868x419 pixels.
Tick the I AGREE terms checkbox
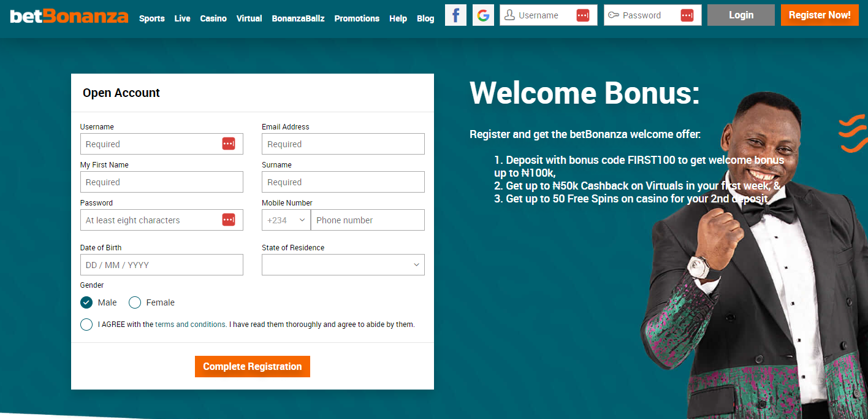[86, 325]
